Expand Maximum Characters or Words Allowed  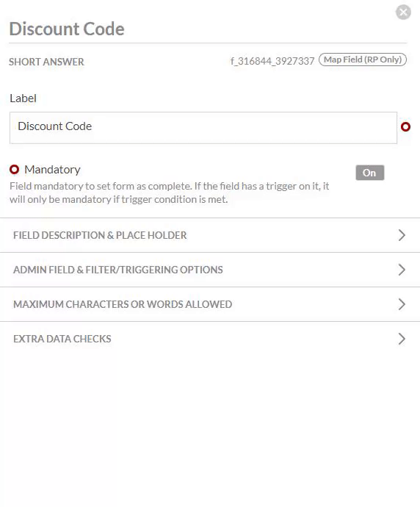210,304
